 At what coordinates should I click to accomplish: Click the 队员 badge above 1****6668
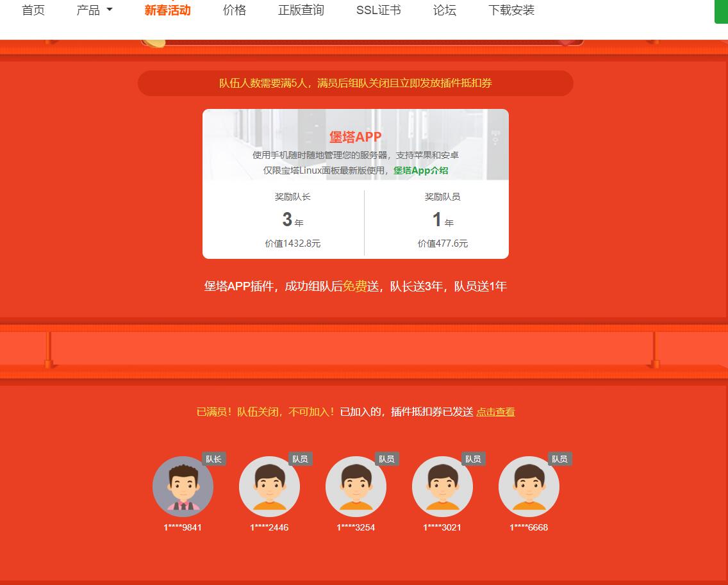pyautogui.click(x=559, y=459)
